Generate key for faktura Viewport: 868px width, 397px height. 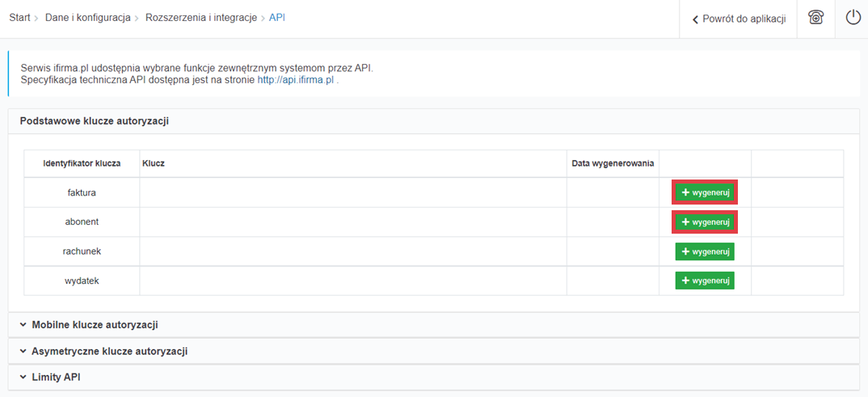[x=705, y=192]
